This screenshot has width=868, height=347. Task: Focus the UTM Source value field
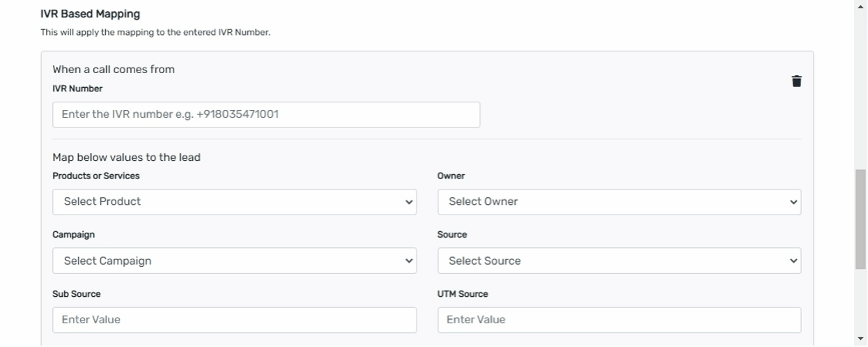click(x=619, y=321)
